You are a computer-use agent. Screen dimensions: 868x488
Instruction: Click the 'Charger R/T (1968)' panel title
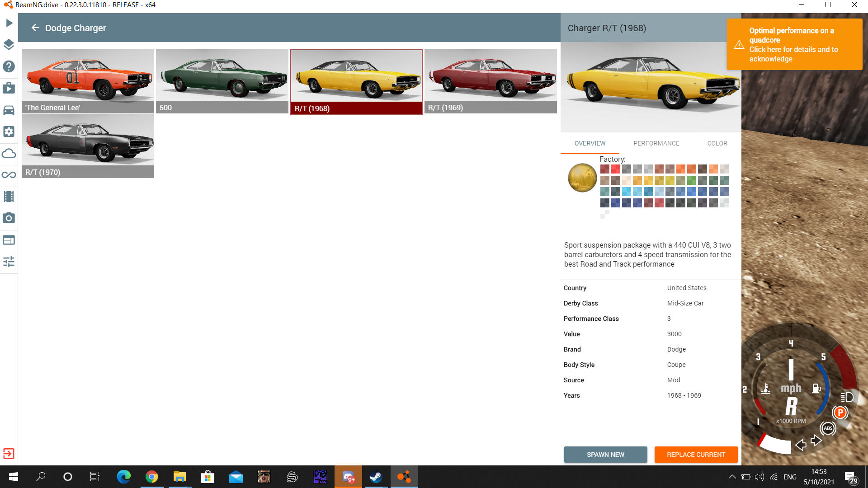pyautogui.click(x=607, y=28)
